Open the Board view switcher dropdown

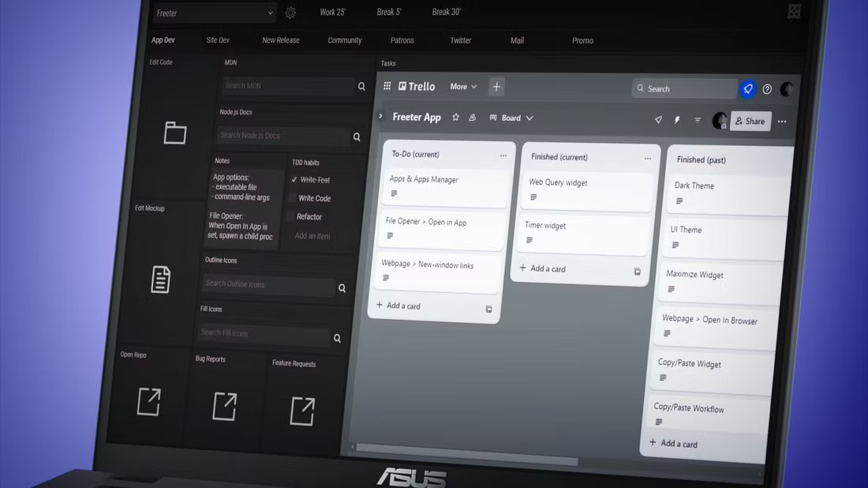click(511, 118)
